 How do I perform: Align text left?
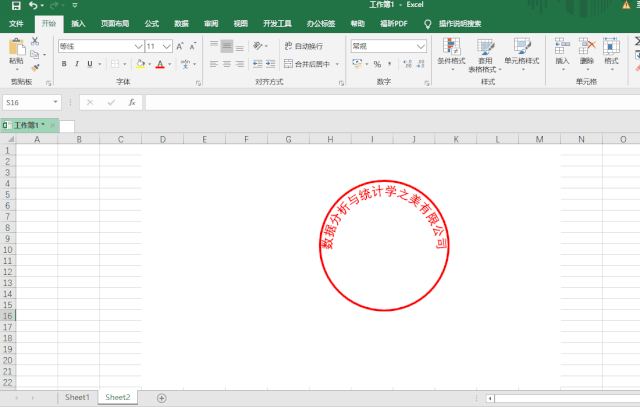tap(214, 64)
